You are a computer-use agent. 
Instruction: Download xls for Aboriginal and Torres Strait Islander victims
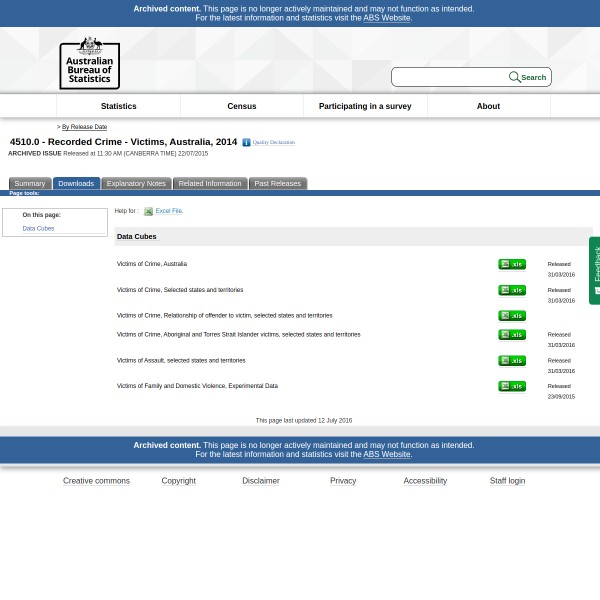tap(511, 335)
